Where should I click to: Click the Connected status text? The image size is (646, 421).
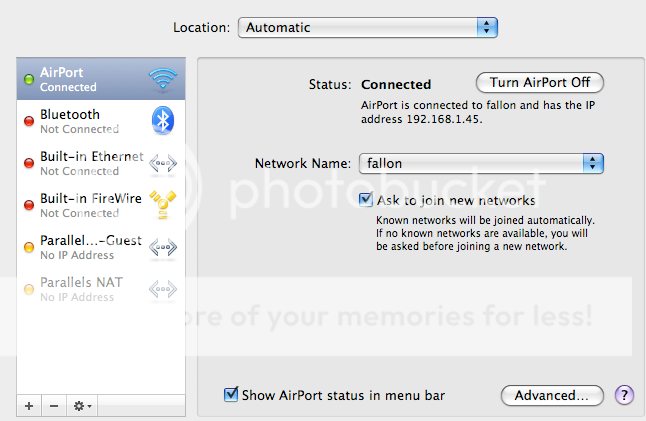(x=396, y=84)
